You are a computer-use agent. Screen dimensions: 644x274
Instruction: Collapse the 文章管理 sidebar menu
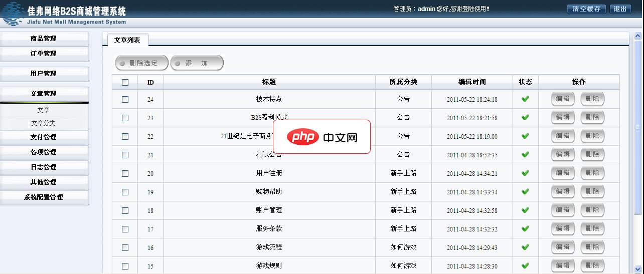click(x=44, y=94)
